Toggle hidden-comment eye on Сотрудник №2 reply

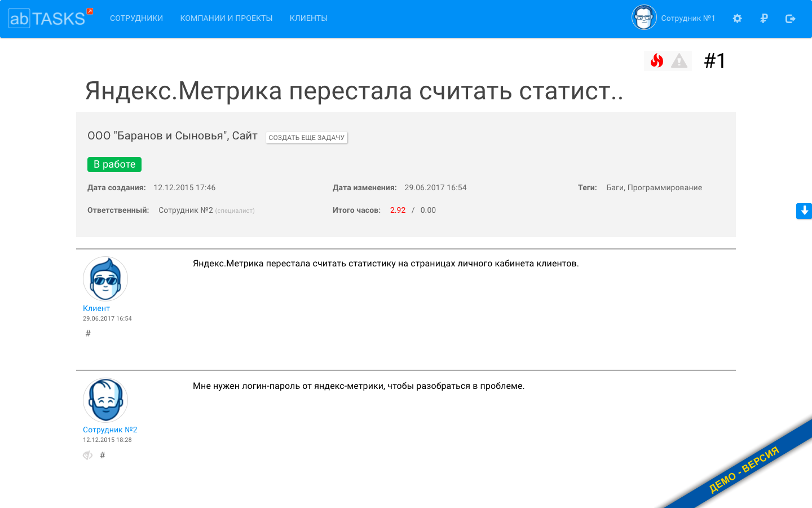(87, 454)
